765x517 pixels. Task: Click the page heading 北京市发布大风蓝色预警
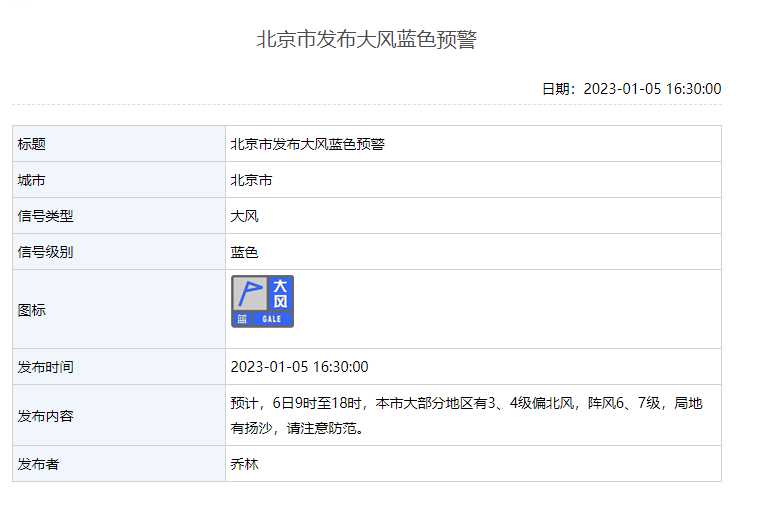[367, 40]
